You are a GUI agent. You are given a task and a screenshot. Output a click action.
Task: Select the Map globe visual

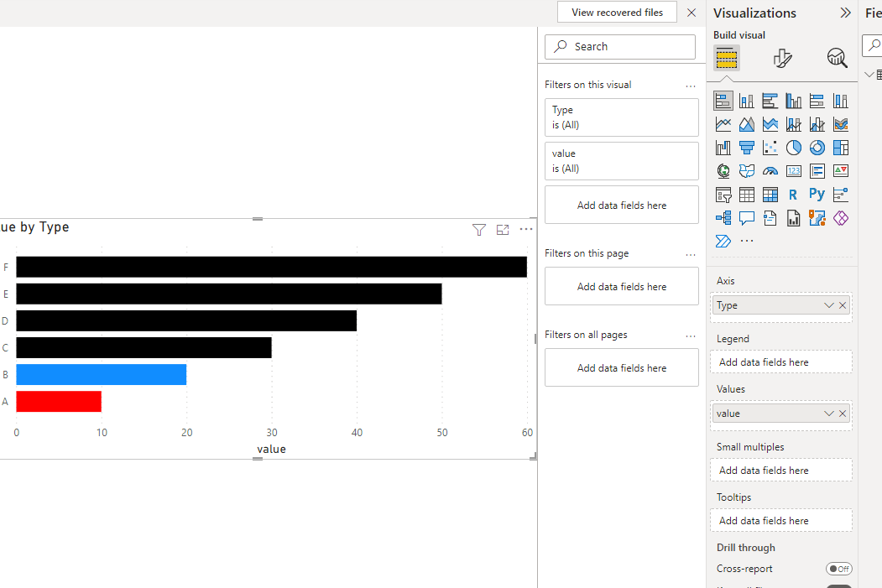(x=723, y=171)
